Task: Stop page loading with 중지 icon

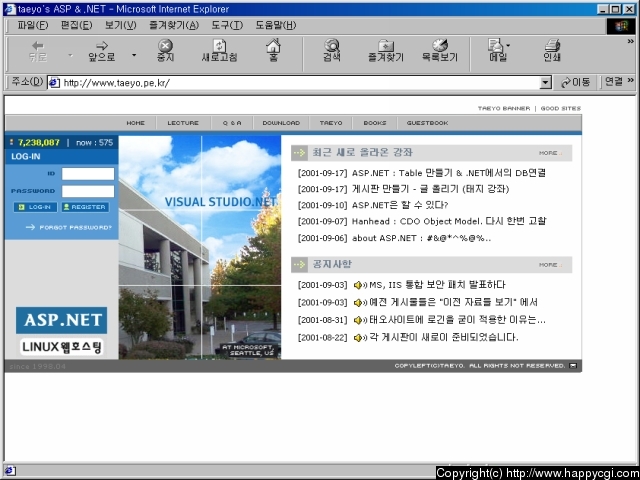Action: pyautogui.click(x=165, y=45)
